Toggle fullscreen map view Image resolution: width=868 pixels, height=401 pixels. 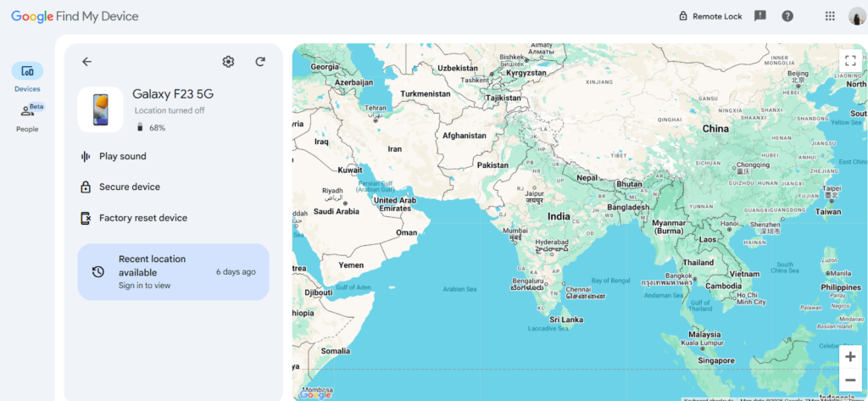850,60
